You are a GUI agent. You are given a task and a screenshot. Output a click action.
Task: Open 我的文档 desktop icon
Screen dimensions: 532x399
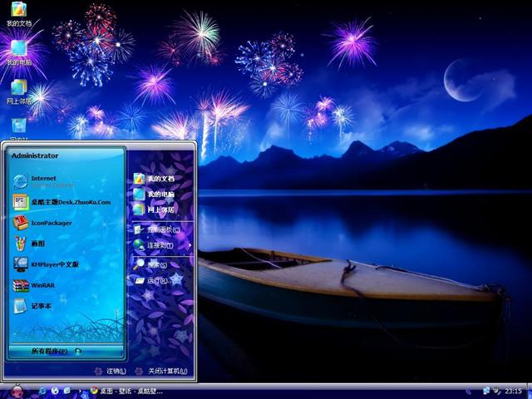point(18,14)
